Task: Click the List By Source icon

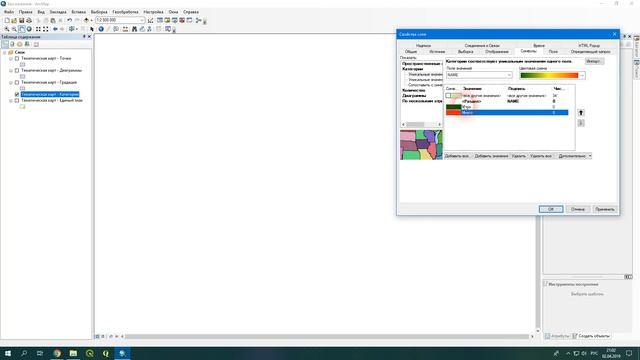Action: (12, 44)
